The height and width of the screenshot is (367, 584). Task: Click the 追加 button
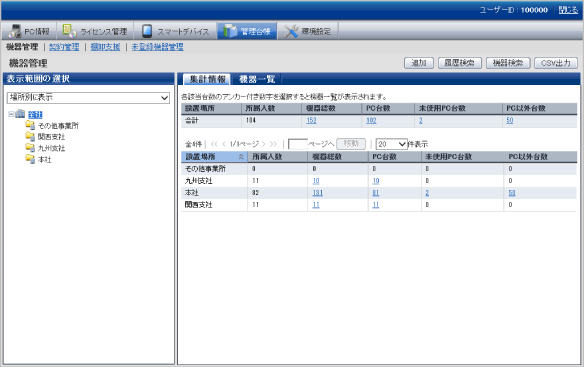419,63
